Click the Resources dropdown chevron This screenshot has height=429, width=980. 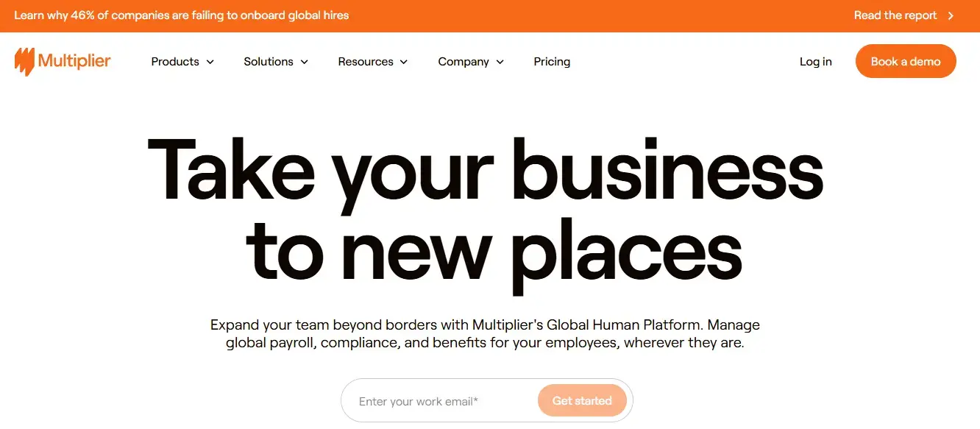click(402, 62)
